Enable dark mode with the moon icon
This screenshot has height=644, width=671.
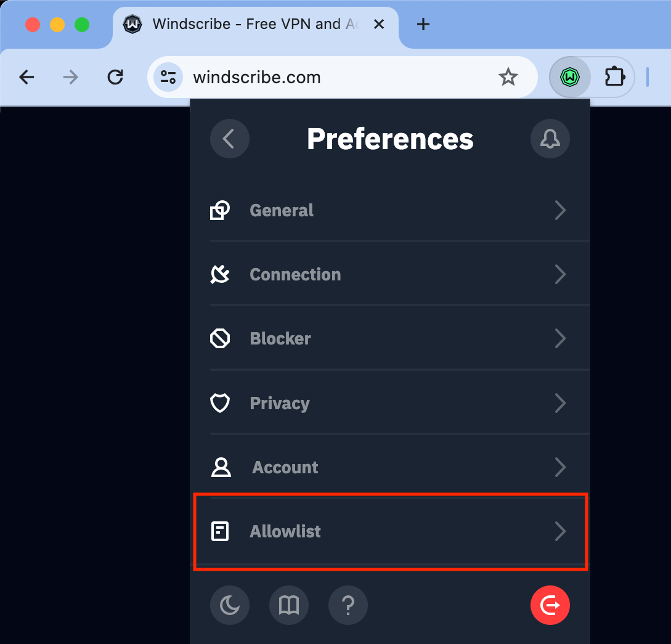point(229,605)
